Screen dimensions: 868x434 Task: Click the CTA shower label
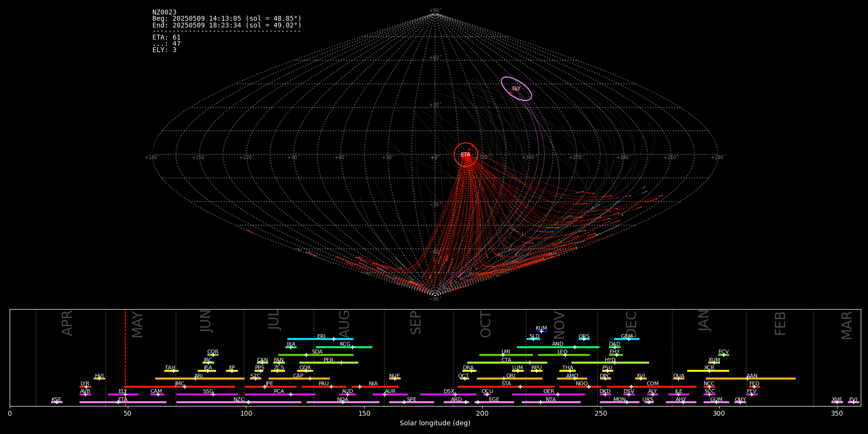pos(506,360)
